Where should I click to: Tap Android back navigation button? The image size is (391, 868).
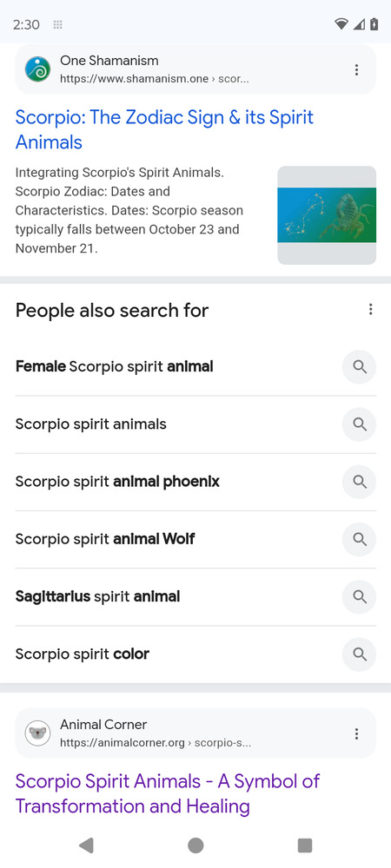pos(86,845)
